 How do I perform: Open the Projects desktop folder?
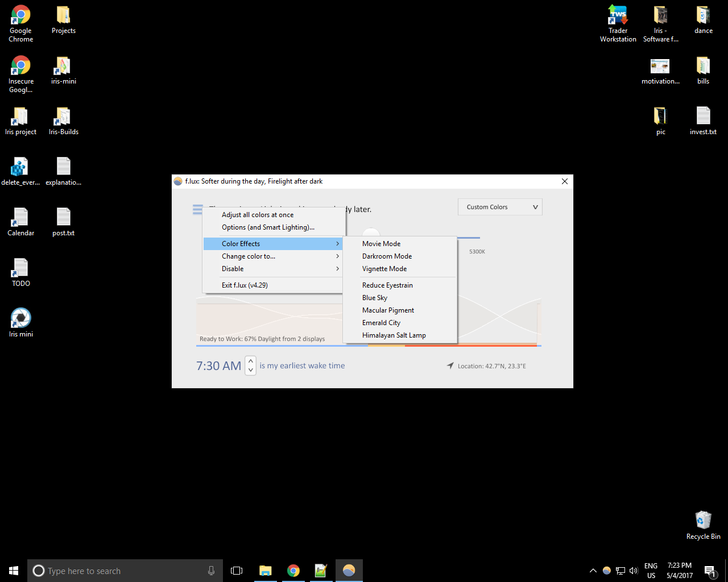64,20
